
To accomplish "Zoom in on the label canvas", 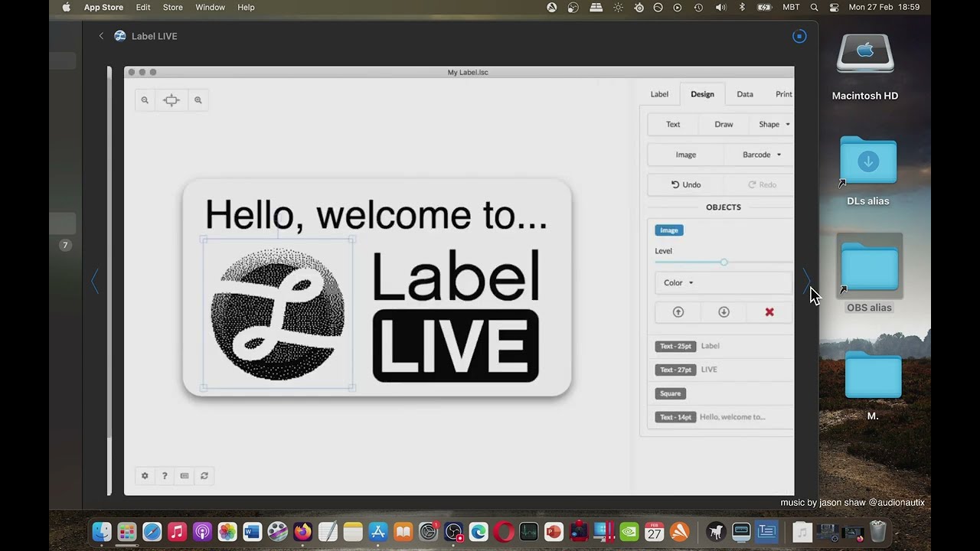I will tap(198, 100).
